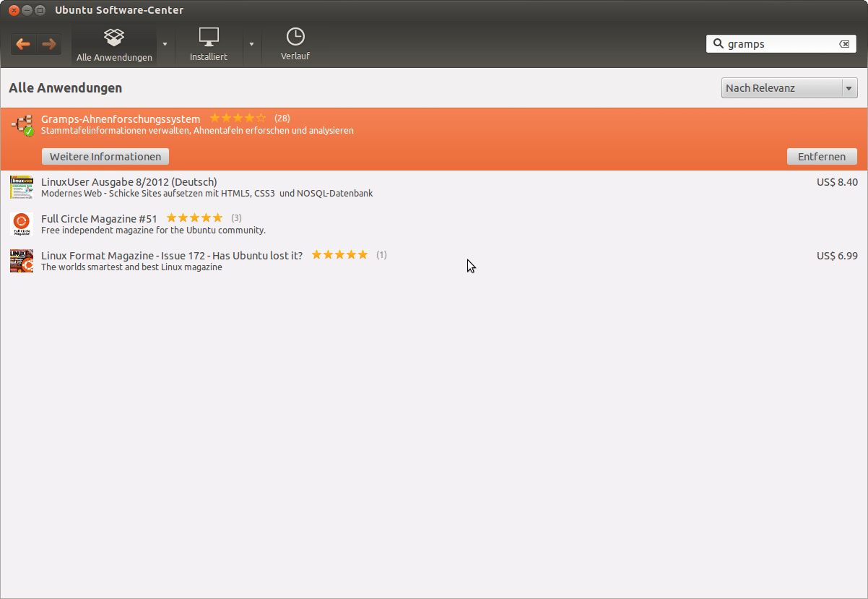The height and width of the screenshot is (599, 868).
Task: Click "Free independent magazine" description
Action: [x=153, y=230]
